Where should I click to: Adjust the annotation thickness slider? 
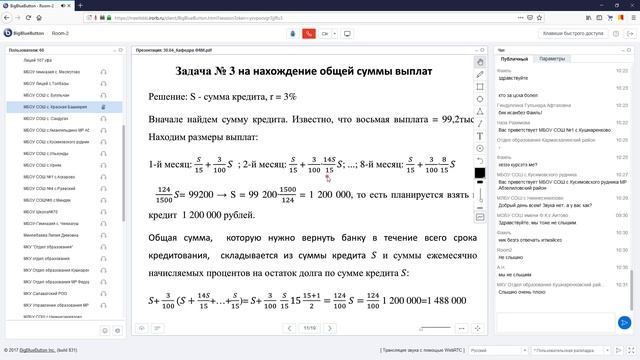pos(480,195)
